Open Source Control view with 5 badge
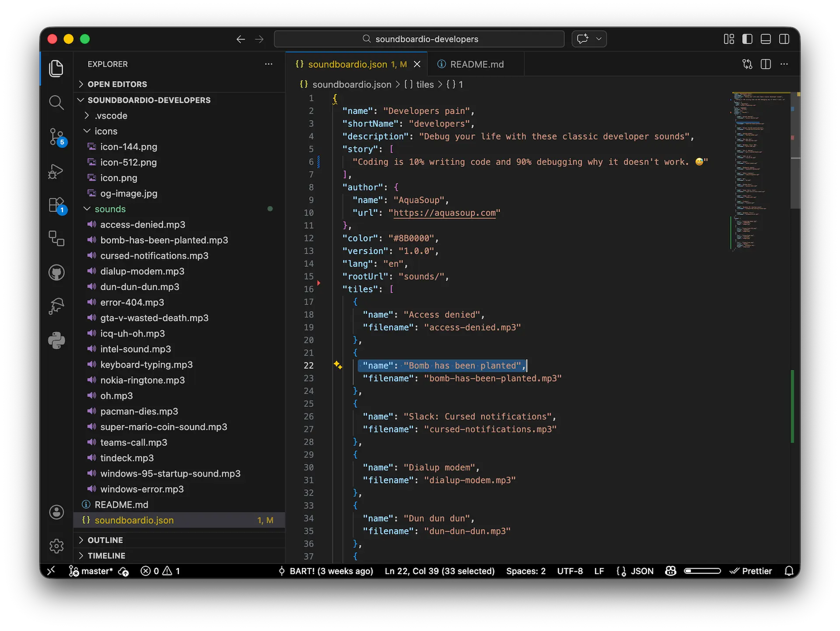The width and height of the screenshot is (840, 631). (56, 137)
